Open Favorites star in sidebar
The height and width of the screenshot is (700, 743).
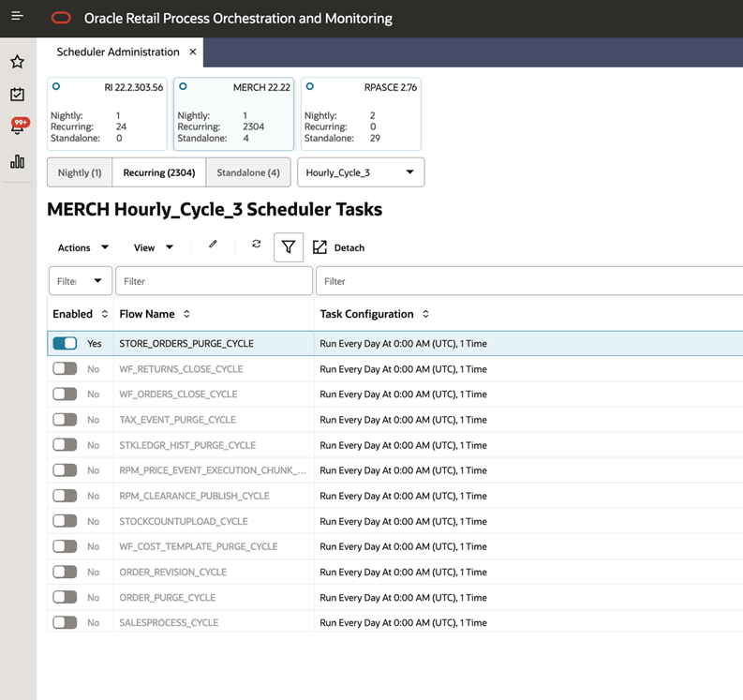18,62
